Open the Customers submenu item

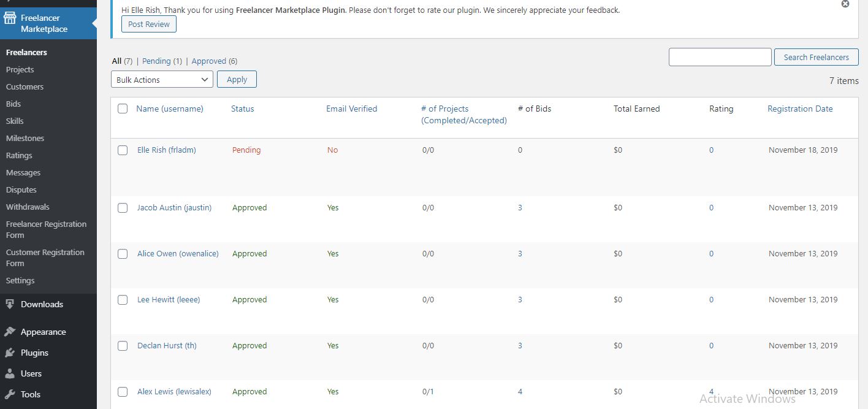pyautogui.click(x=25, y=86)
